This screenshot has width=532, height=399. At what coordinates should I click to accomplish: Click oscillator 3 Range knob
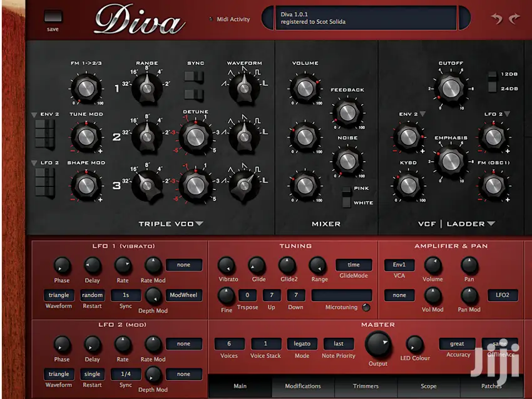[x=147, y=186]
